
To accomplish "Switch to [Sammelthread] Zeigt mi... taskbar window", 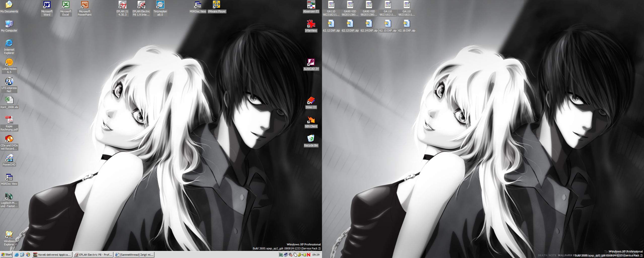I will click(x=134, y=255).
